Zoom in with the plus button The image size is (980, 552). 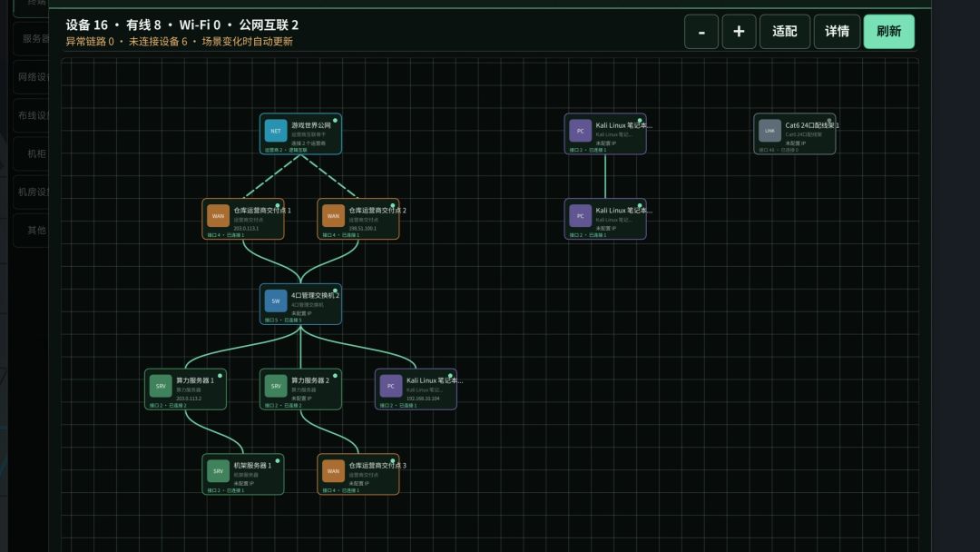coord(739,31)
